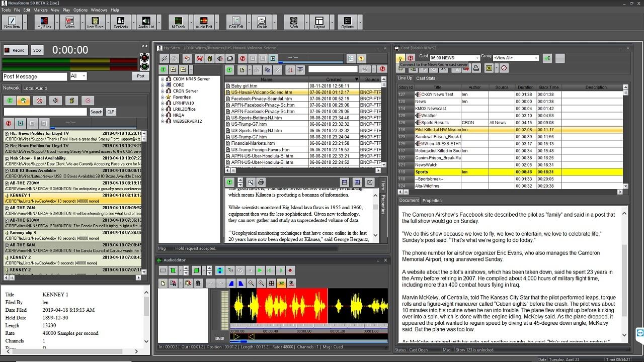Switch to the Local Audio tab
Screen dimensions: 644x362
pyautogui.click(x=35, y=88)
